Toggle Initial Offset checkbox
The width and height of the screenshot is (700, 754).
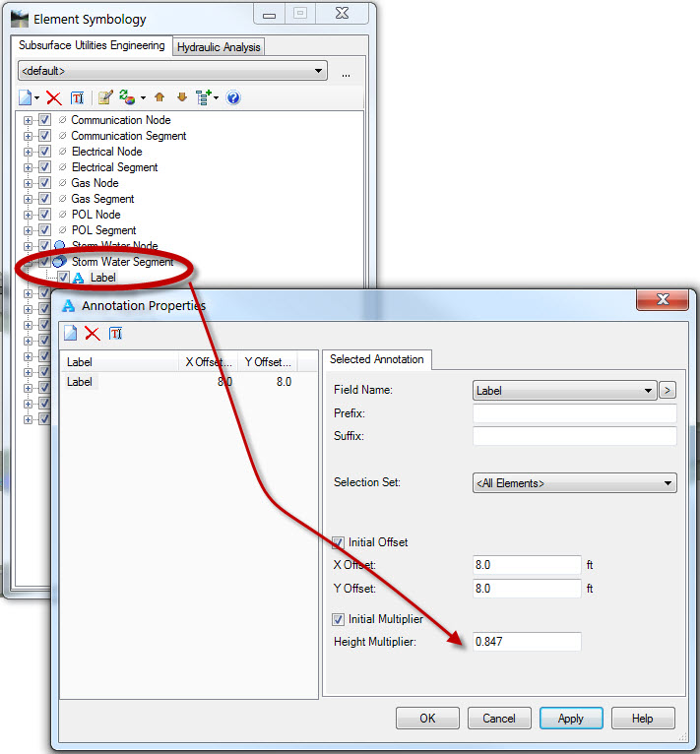339,543
